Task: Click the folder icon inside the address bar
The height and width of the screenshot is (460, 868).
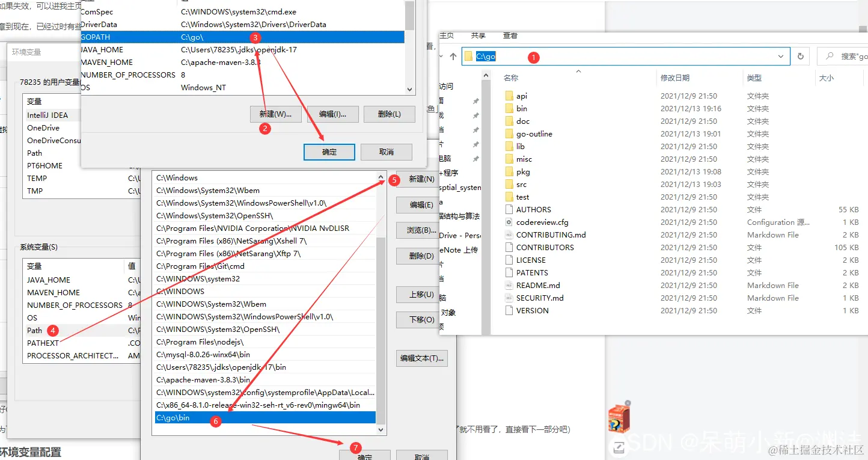Action: point(469,57)
